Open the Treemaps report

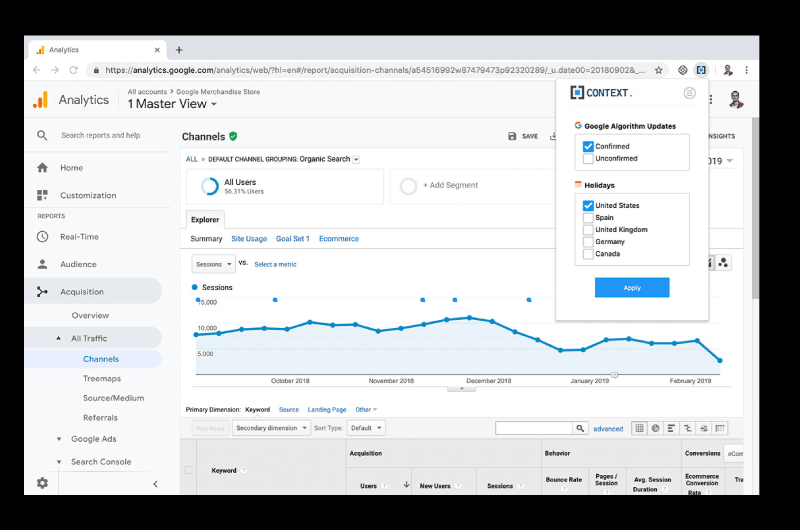tap(102, 378)
